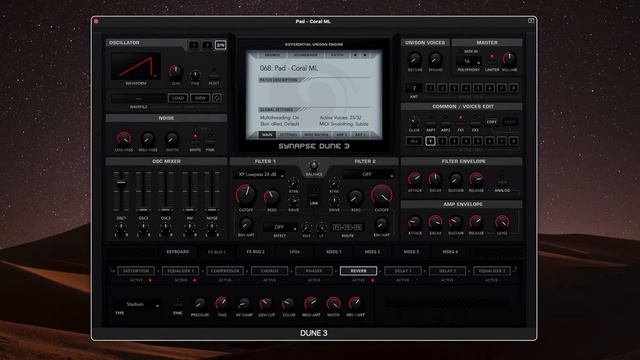640x360 pixels.
Task: Click the Copy button in Voices Edit
Action: pos(491,122)
